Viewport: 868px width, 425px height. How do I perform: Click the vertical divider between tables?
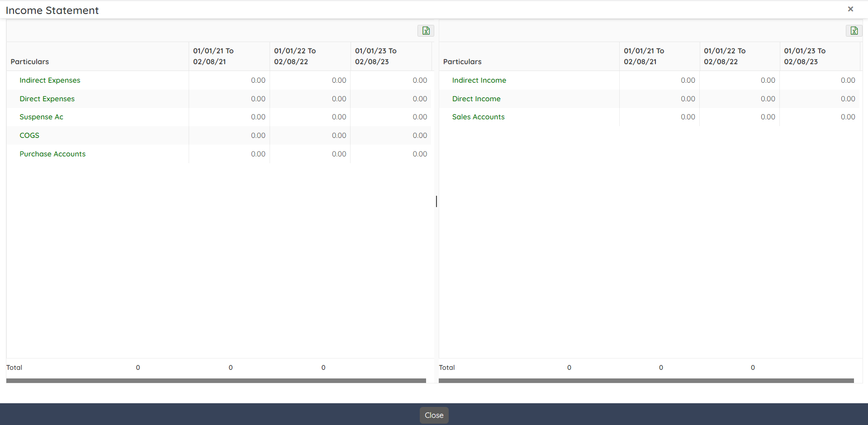point(436,201)
